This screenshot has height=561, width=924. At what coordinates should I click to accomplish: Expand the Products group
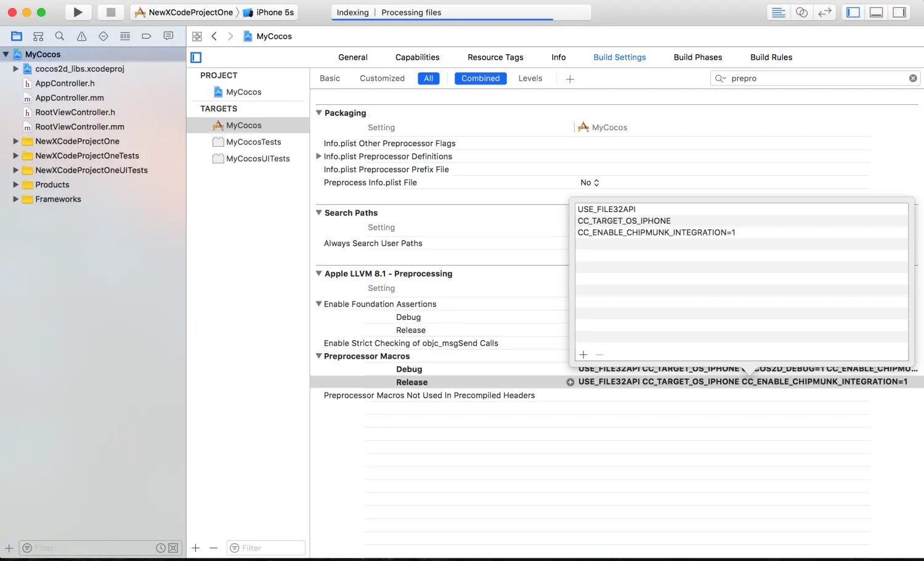(x=16, y=184)
